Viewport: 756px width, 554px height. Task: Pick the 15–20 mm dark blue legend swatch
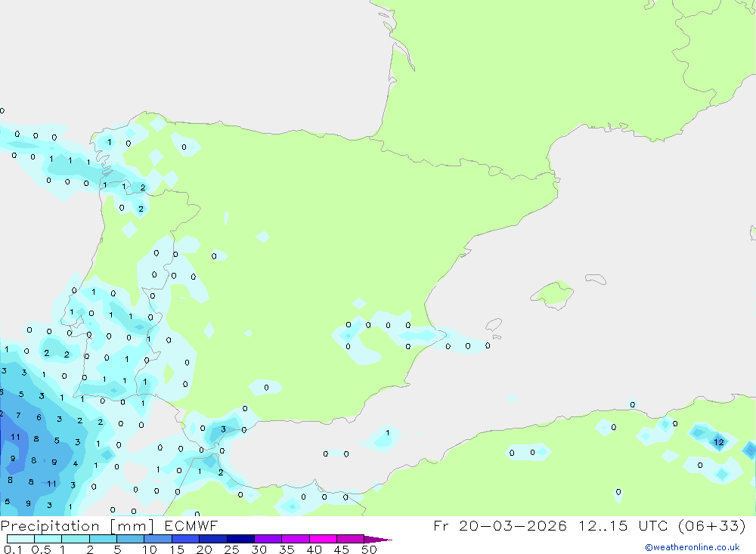coord(186,539)
